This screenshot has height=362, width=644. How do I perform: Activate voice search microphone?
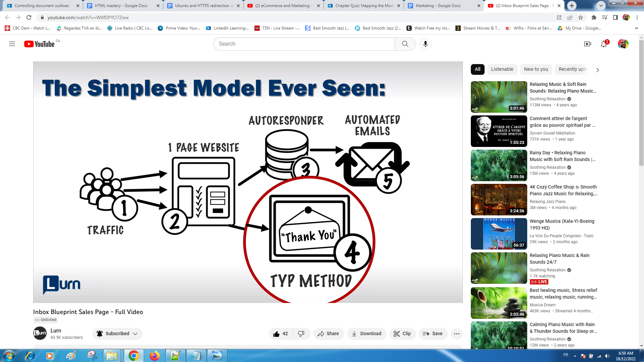pos(425,44)
